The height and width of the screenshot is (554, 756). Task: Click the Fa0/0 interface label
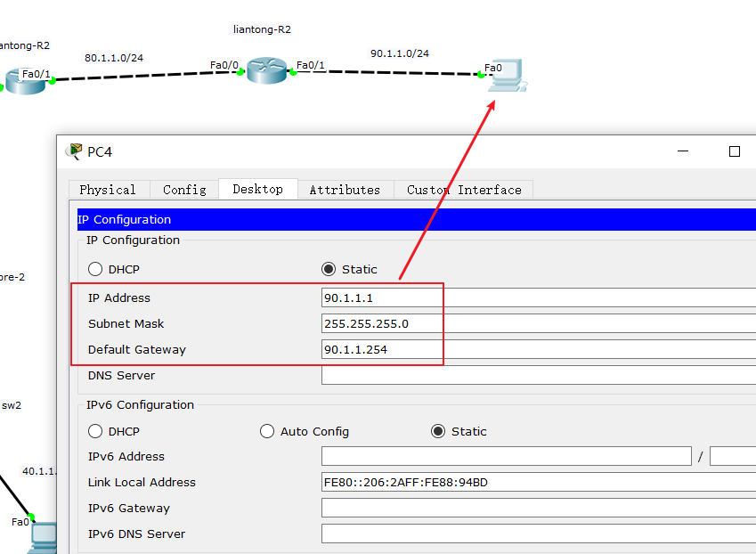point(224,65)
